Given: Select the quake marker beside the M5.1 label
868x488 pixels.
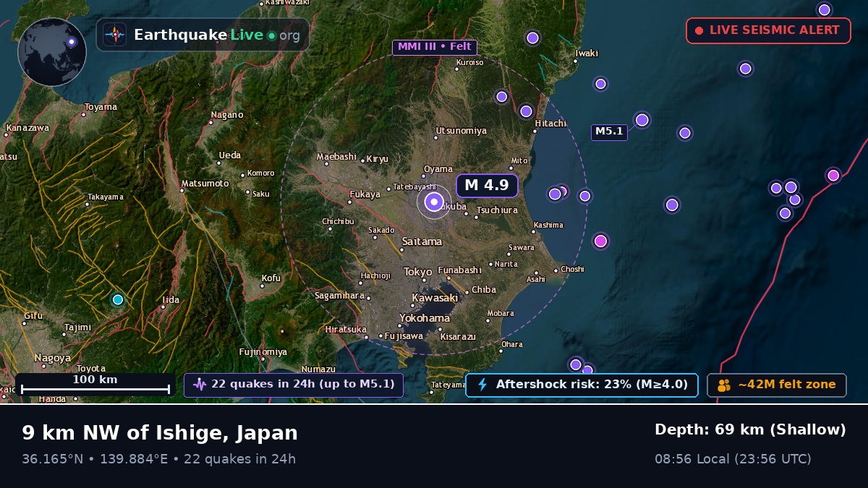Looking at the screenshot, I should point(642,120).
